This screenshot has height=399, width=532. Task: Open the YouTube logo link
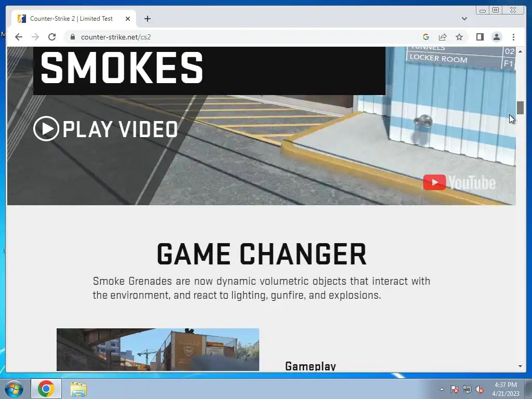[459, 182]
